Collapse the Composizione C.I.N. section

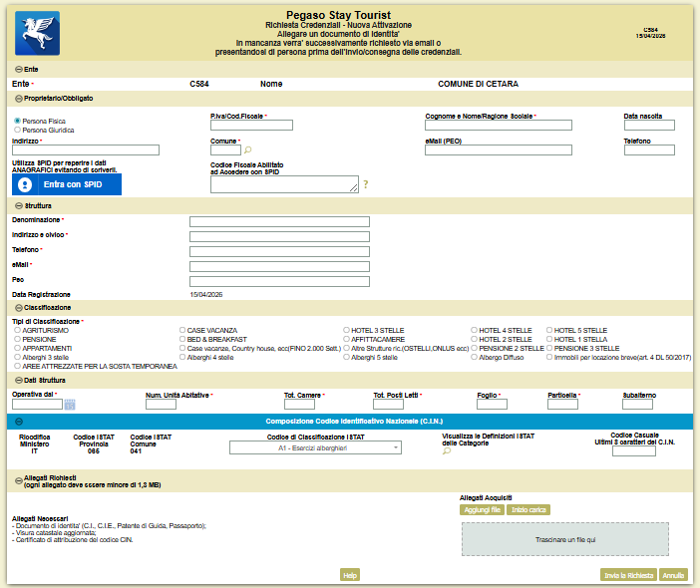coord(19,422)
